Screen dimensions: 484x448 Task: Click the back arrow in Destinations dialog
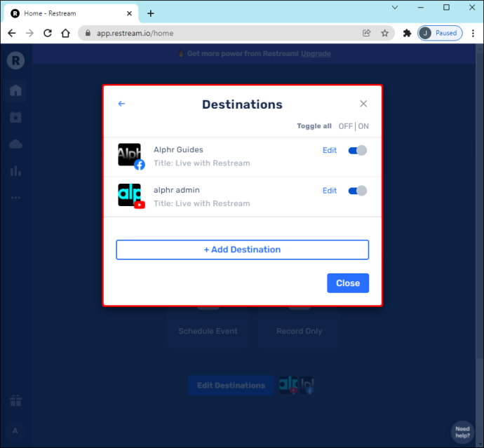tap(121, 104)
